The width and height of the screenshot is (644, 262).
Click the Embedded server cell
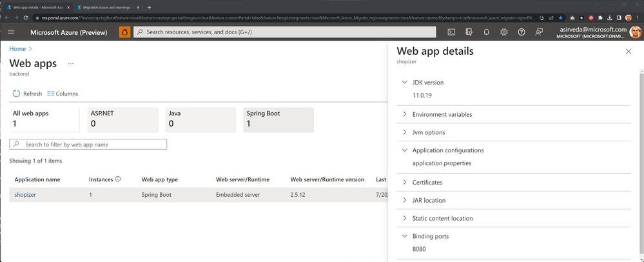[238, 194]
